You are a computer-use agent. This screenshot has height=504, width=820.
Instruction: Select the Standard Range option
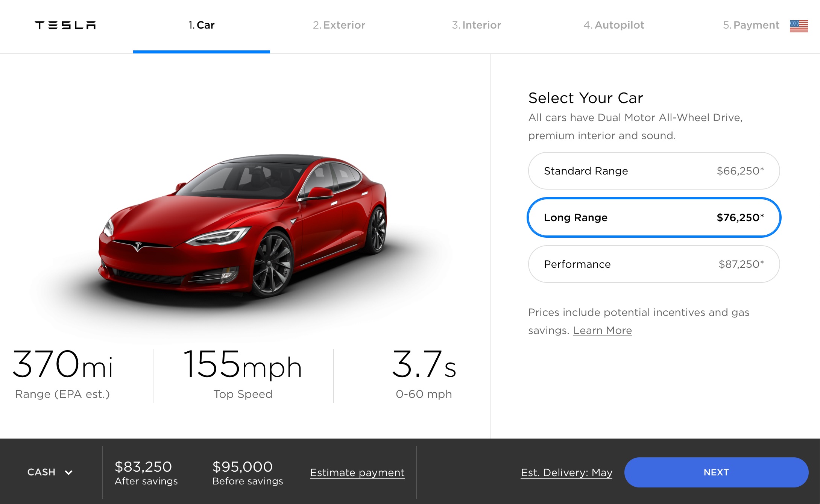click(x=654, y=171)
